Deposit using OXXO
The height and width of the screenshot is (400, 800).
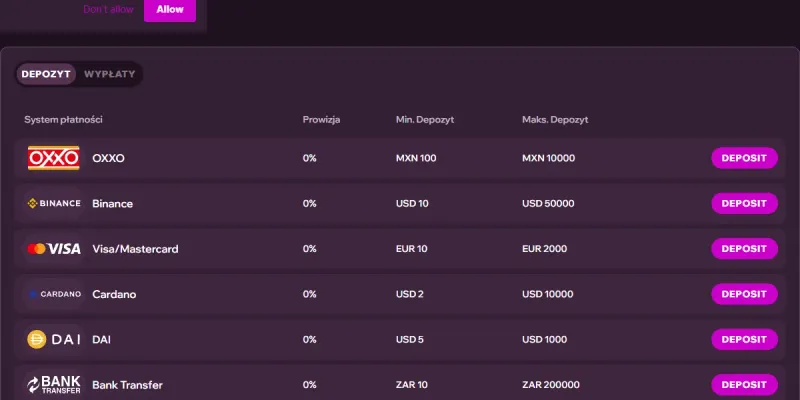tap(744, 158)
